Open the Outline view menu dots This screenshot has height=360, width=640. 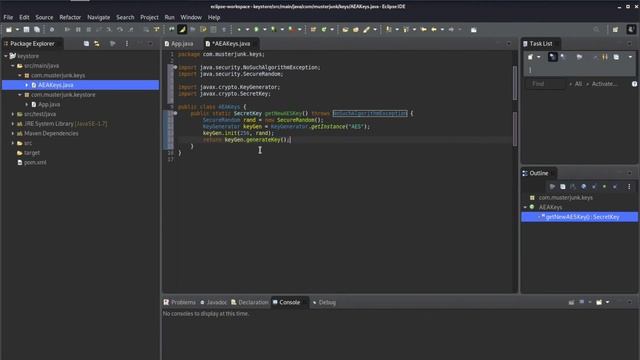pyautogui.click(x=629, y=187)
